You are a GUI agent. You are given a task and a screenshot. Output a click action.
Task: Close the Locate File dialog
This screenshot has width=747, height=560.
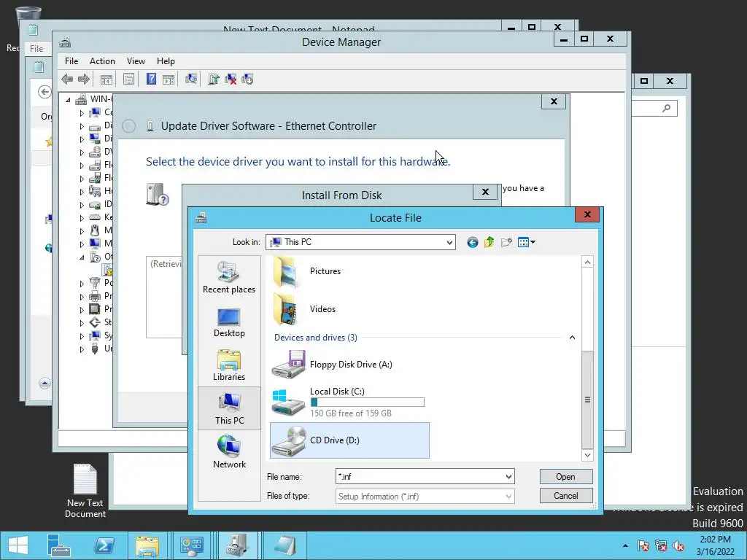[x=587, y=215]
